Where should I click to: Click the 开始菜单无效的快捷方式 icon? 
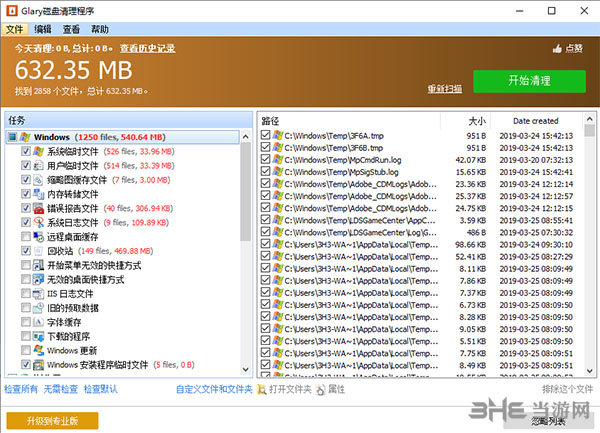38,265
